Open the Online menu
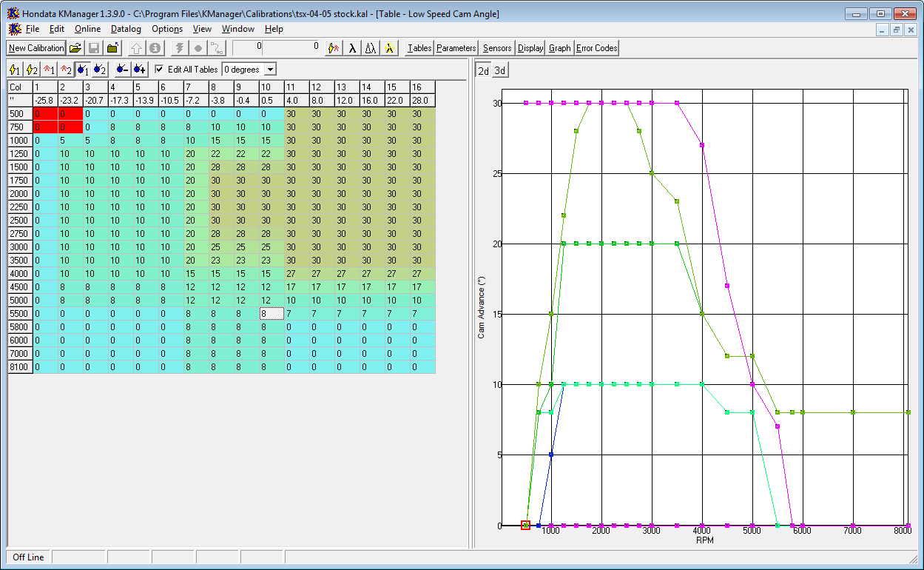Viewport: 924px width, 570px height. pos(87,29)
